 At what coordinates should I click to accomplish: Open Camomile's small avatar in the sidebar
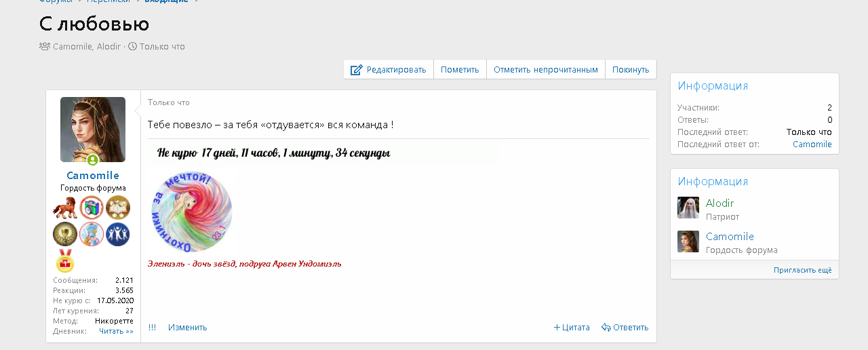688,241
